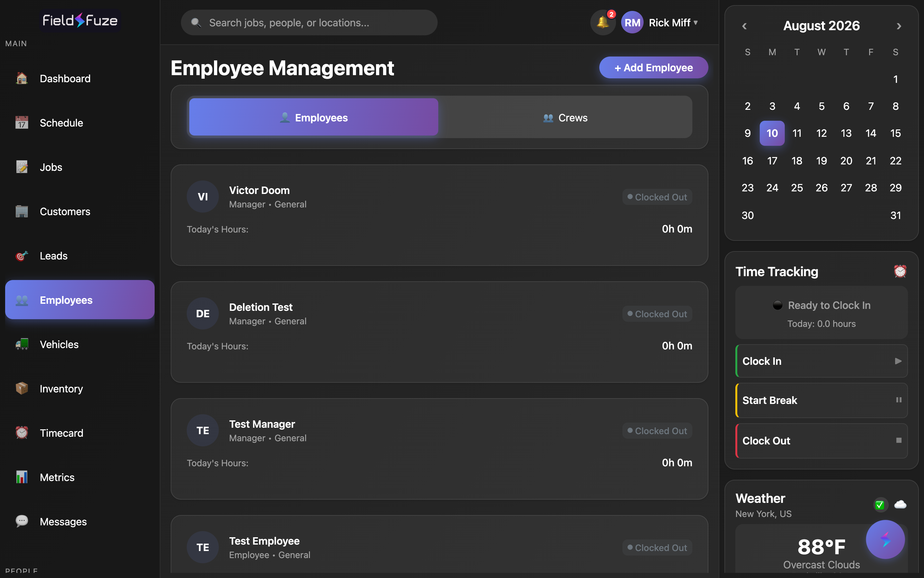This screenshot has height=578, width=924.
Task: Select August 31 in the calendar
Action: pos(895,215)
